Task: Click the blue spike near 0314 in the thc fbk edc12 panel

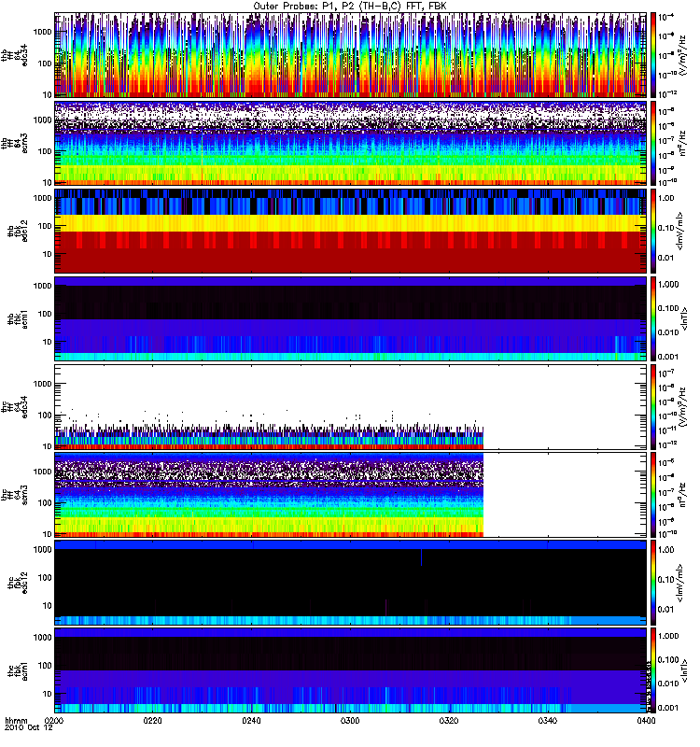Action: coord(421,557)
